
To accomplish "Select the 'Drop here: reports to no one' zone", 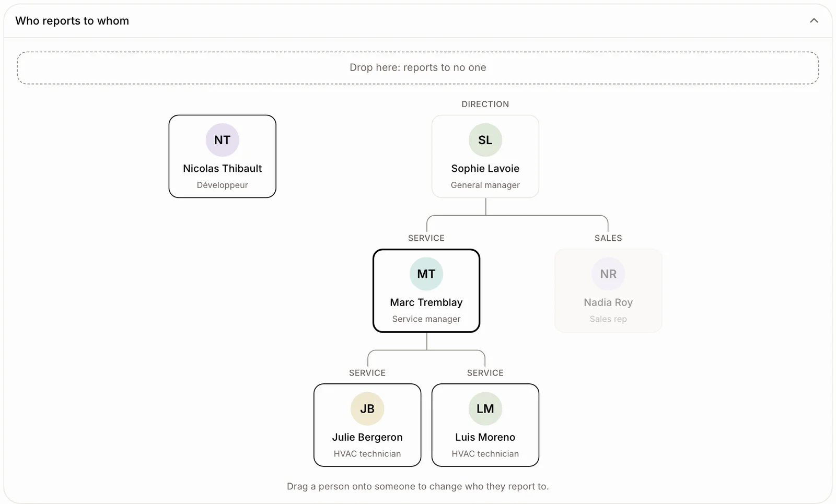I will [418, 68].
